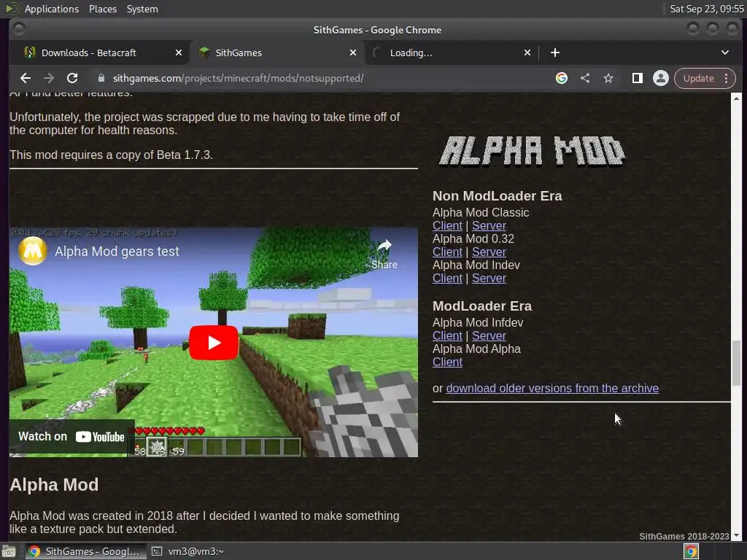Image resolution: width=747 pixels, height=560 pixels.
Task: Click the SithGames 2018-2023 footer text
Action: pyautogui.click(x=684, y=536)
